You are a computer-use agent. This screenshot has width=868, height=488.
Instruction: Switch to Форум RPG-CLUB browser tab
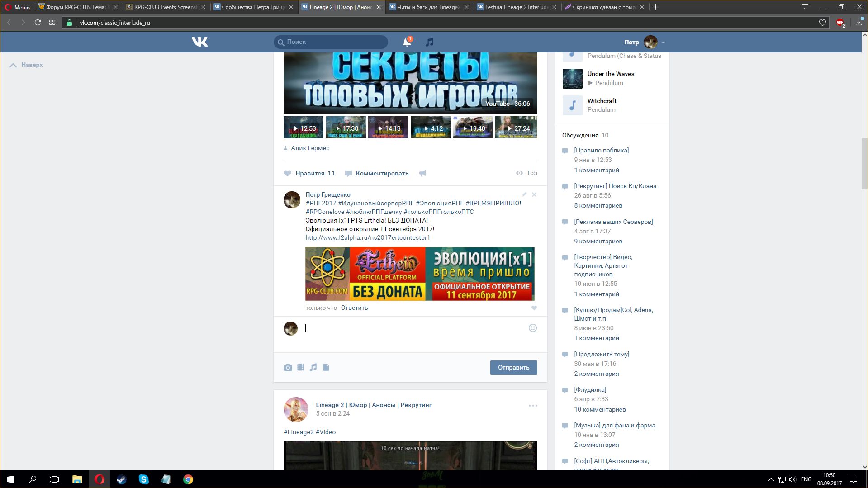point(78,7)
